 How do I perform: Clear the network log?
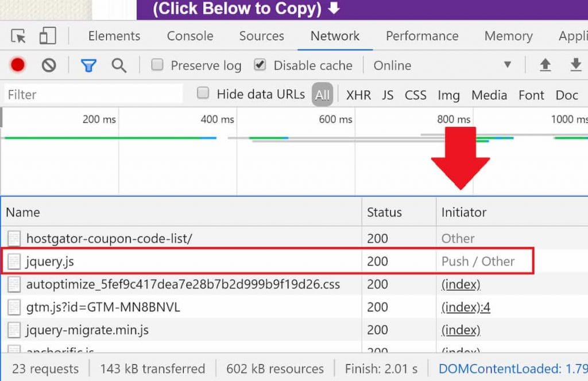(49, 65)
